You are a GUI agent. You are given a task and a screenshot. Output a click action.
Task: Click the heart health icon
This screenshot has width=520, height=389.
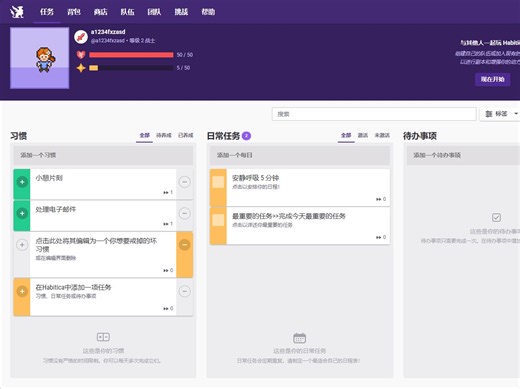pos(81,55)
